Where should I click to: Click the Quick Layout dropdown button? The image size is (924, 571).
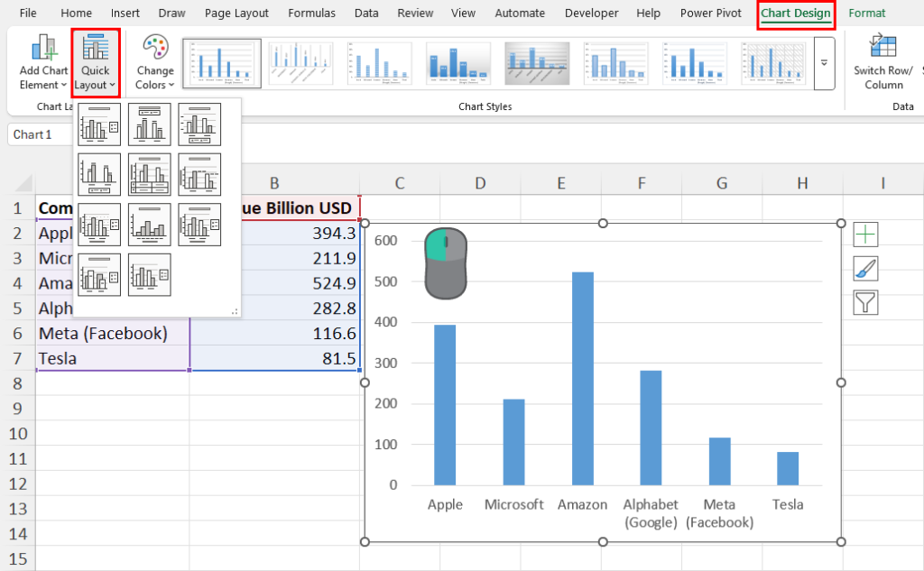[96, 63]
